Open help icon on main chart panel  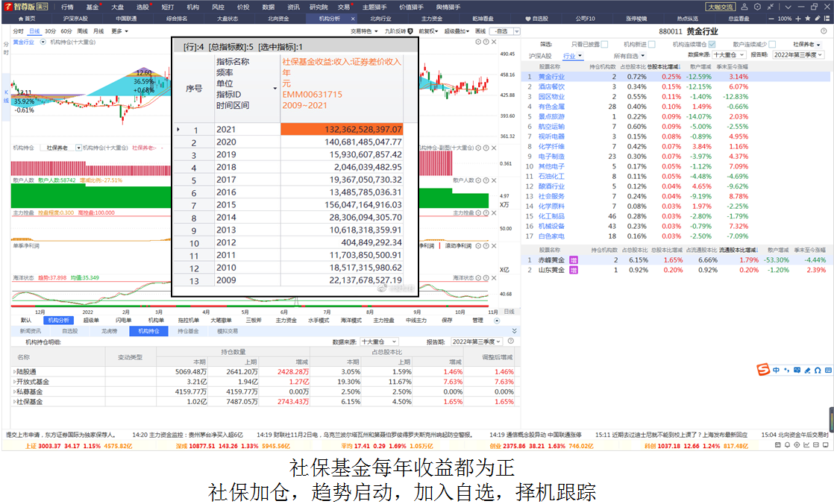(x=486, y=42)
